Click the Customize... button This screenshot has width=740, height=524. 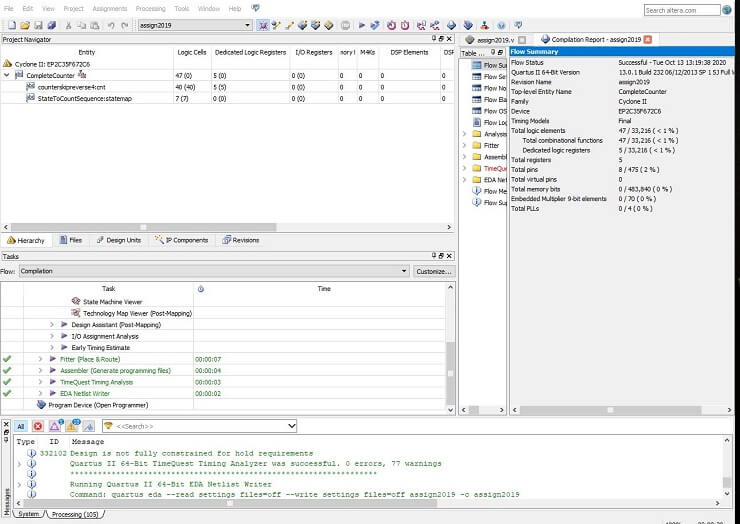click(434, 271)
